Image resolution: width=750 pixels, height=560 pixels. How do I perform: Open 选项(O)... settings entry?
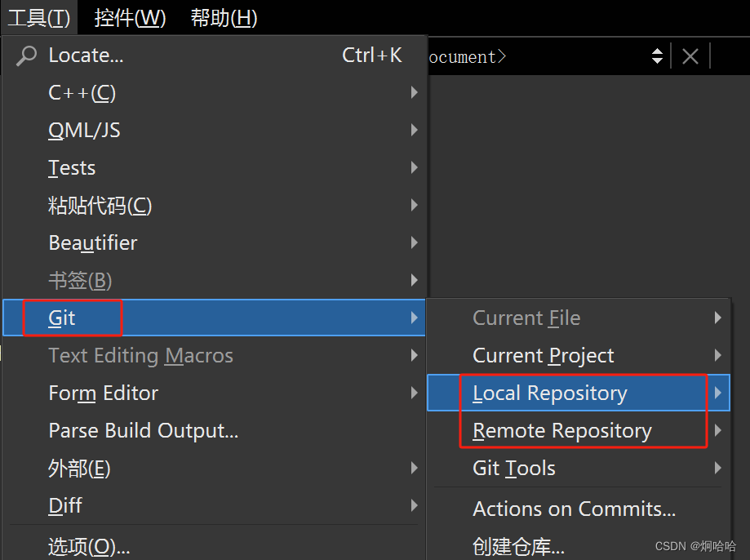tap(88, 546)
